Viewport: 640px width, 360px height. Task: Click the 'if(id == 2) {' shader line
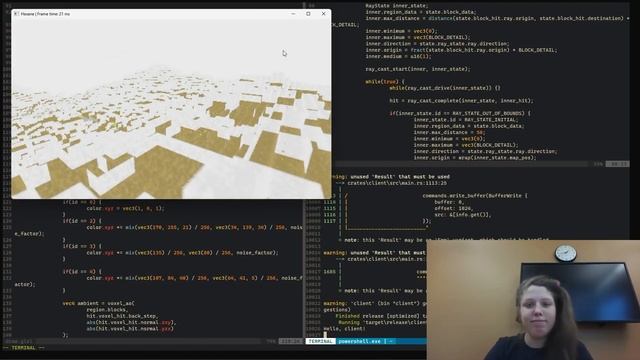click(x=82, y=221)
